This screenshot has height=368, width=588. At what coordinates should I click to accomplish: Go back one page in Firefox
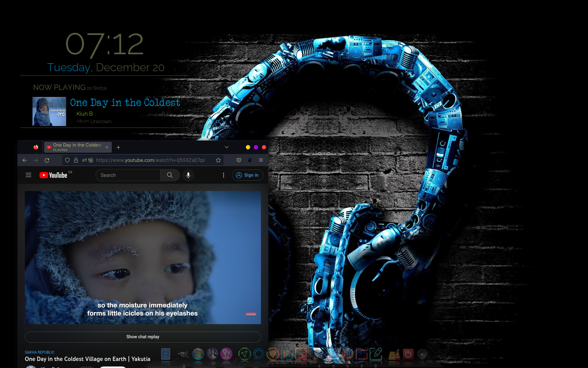pyautogui.click(x=25, y=160)
